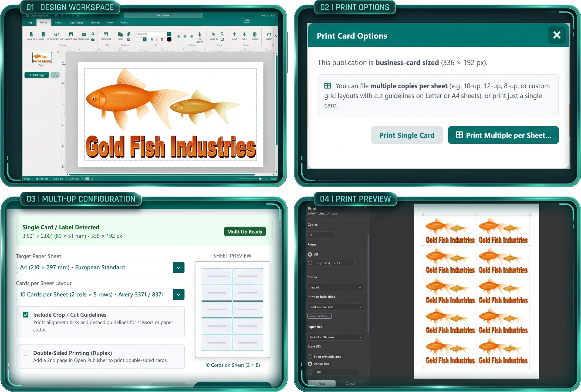Click the up arrow Font icon
581x392 pixels.
tap(234, 34)
